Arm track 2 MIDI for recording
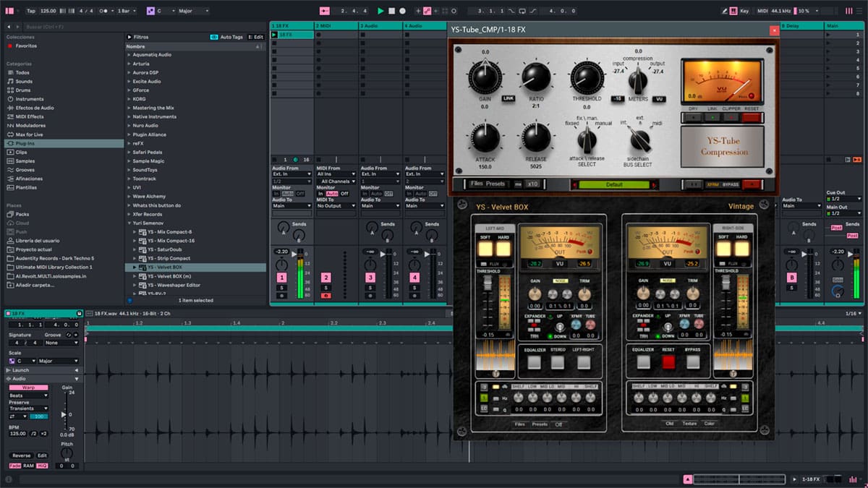This screenshot has width=868, height=488. tap(325, 296)
